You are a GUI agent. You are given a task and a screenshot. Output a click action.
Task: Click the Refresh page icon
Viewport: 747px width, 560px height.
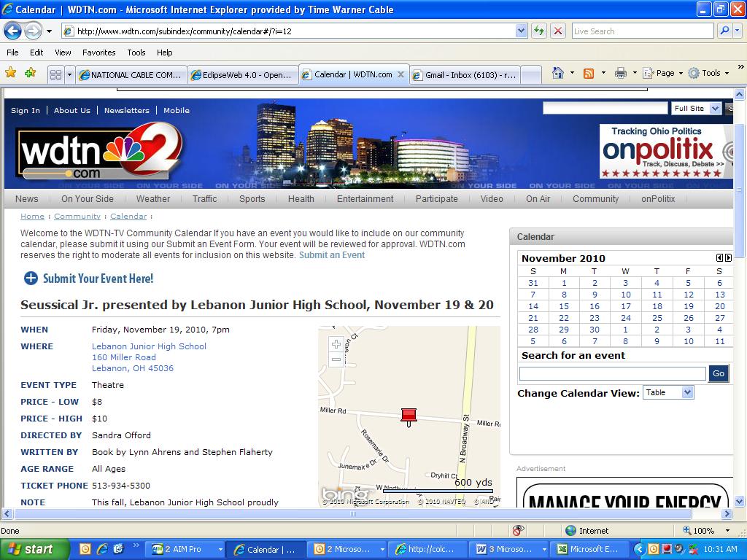pyautogui.click(x=539, y=31)
